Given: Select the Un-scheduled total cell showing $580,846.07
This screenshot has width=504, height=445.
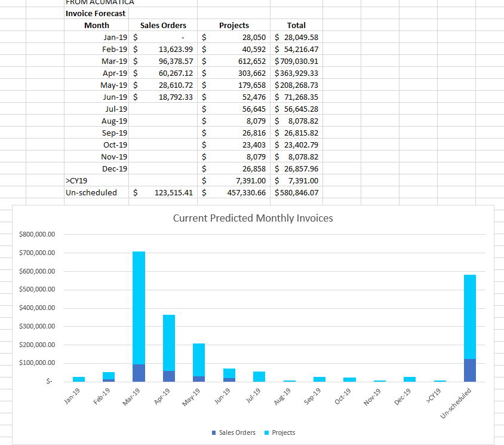Looking at the screenshot, I should coord(296,193).
